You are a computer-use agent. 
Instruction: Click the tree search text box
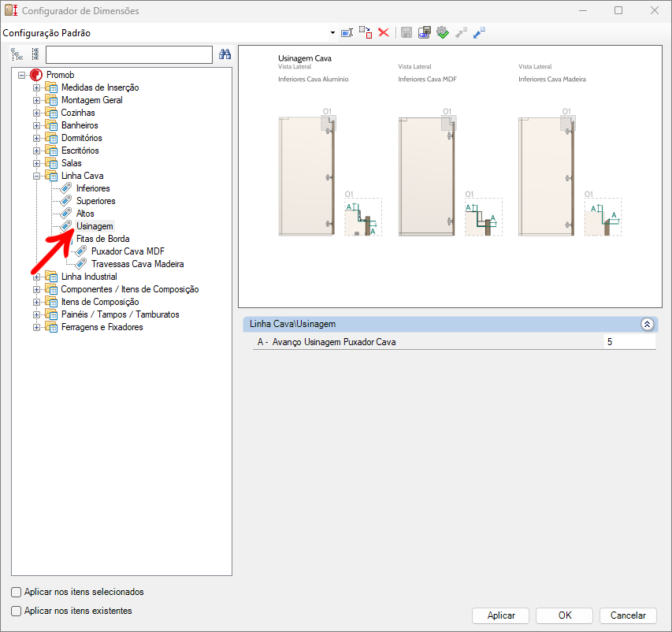(129, 54)
